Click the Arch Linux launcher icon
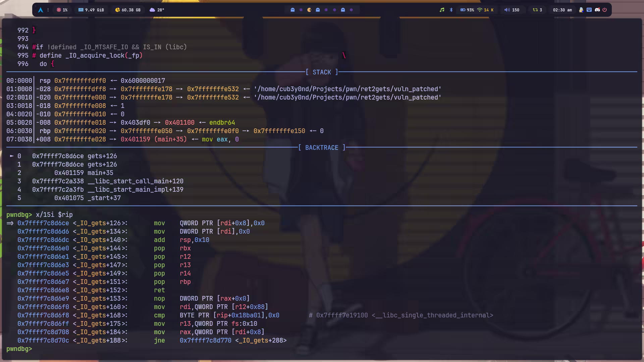 41,10
